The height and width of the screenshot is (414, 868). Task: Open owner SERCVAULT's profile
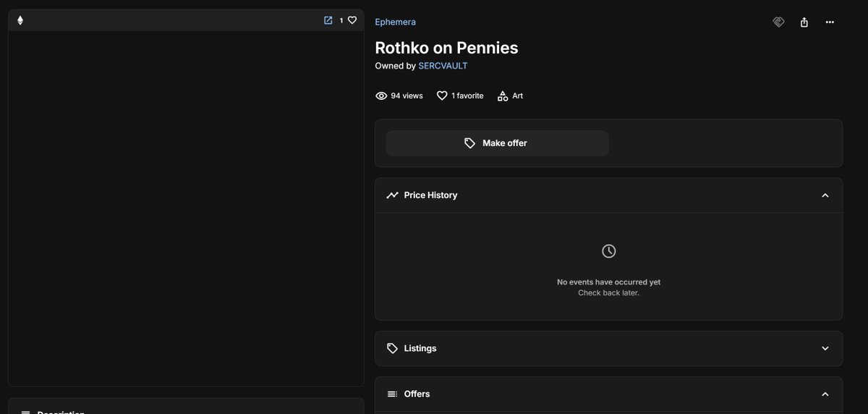tap(443, 66)
